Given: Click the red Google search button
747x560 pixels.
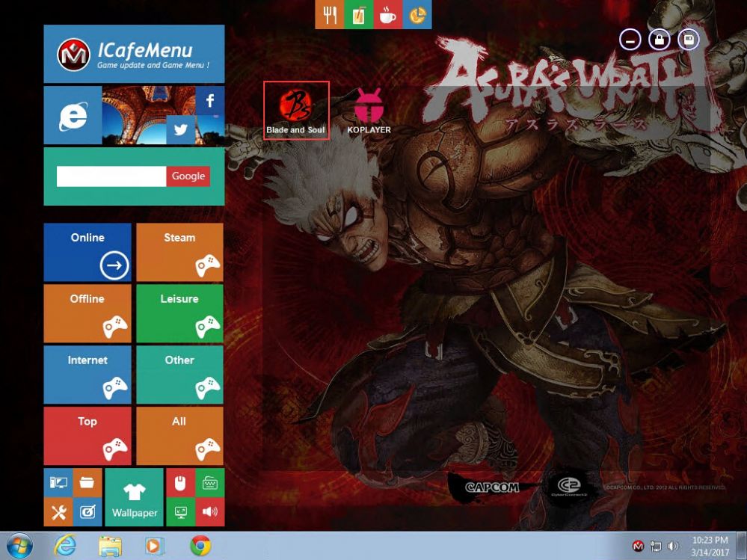Looking at the screenshot, I should 188,176.
